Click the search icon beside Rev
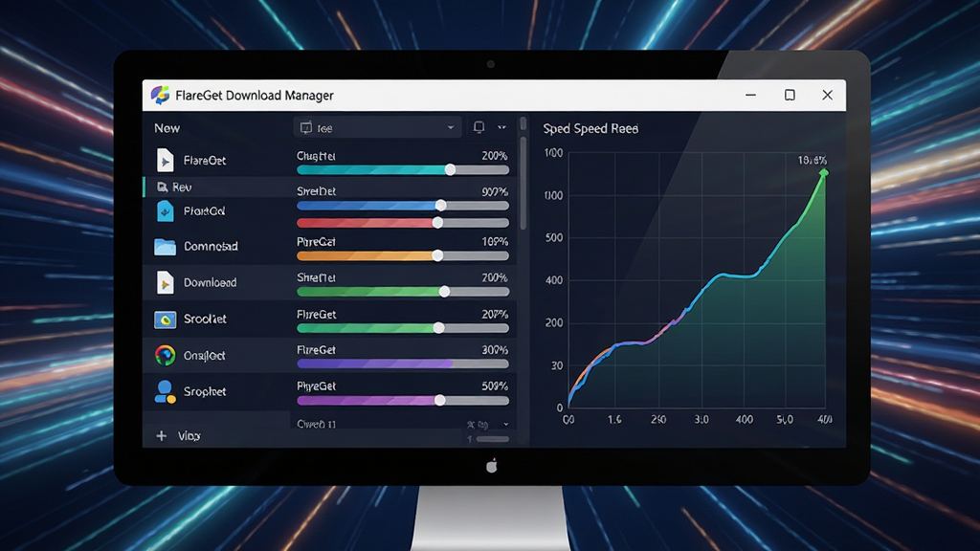Viewport: 980px width, 551px height. pos(162,187)
